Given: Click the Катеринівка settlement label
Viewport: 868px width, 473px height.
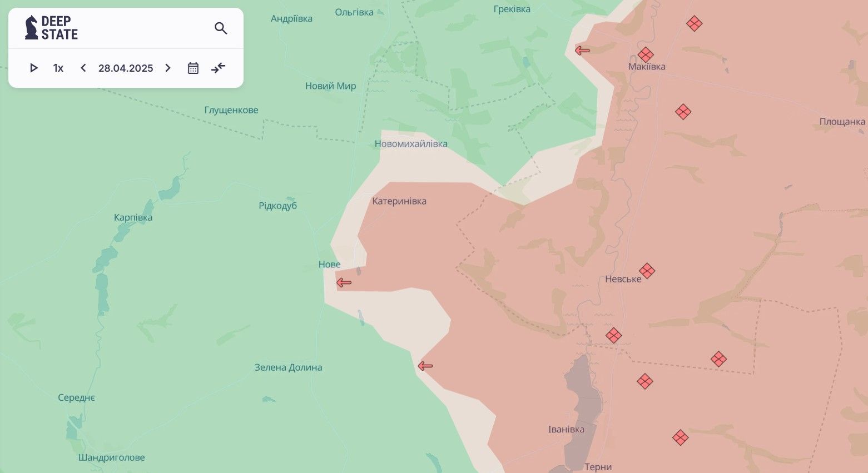Looking at the screenshot, I should (x=399, y=201).
